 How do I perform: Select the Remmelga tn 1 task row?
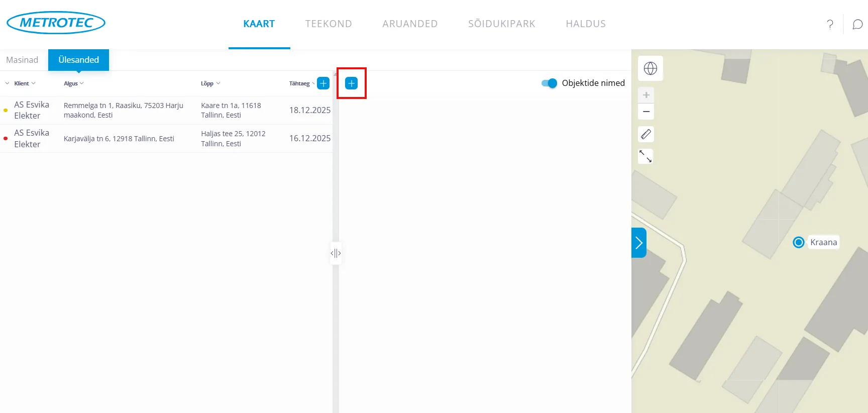coord(123,110)
